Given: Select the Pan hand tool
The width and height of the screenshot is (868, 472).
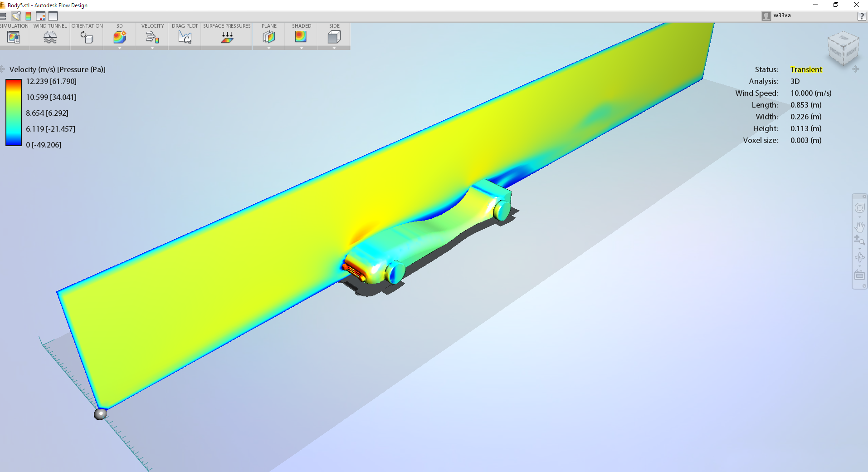Looking at the screenshot, I should [x=859, y=227].
